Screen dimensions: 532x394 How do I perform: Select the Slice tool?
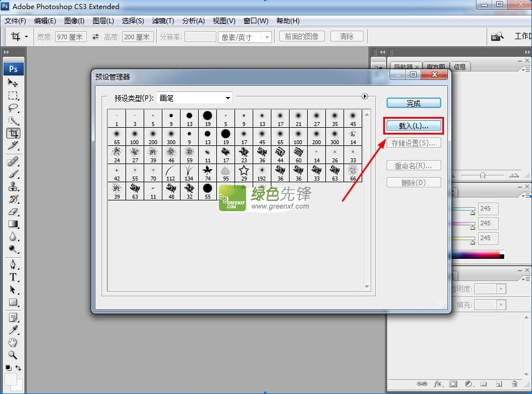click(13, 145)
